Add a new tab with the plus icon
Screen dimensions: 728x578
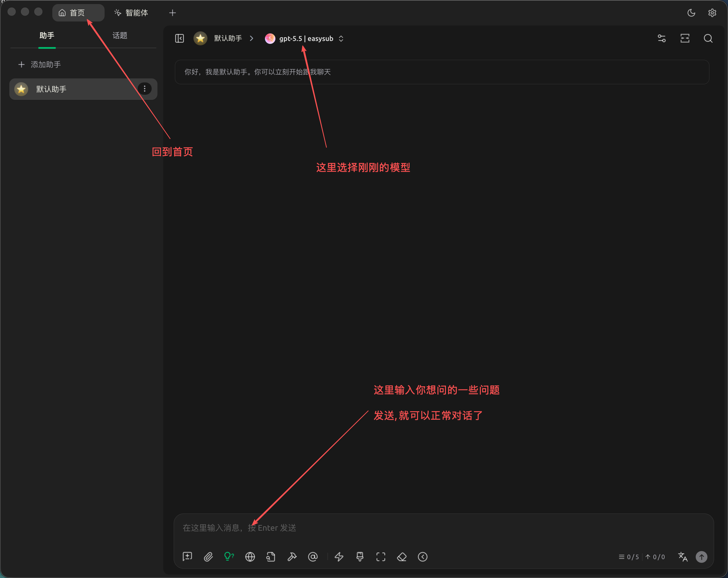[173, 13]
